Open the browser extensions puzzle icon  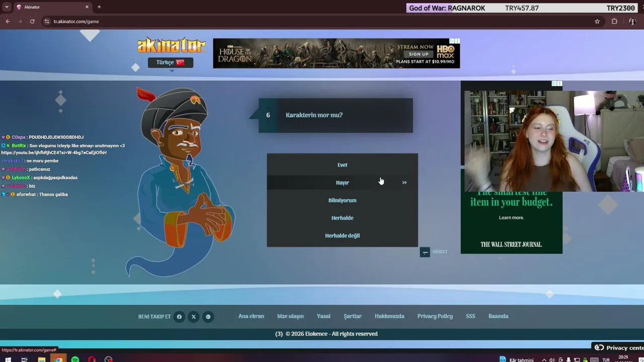coord(614,22)
